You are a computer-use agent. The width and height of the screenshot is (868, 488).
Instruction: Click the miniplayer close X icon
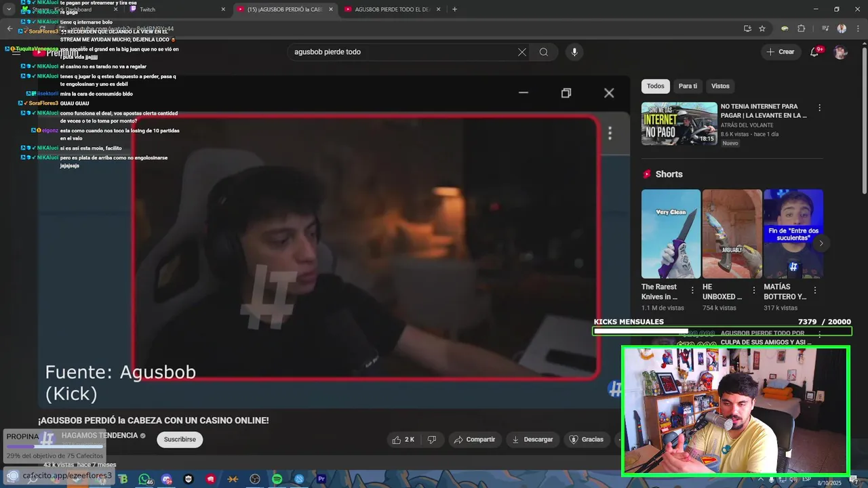point(609,93)
